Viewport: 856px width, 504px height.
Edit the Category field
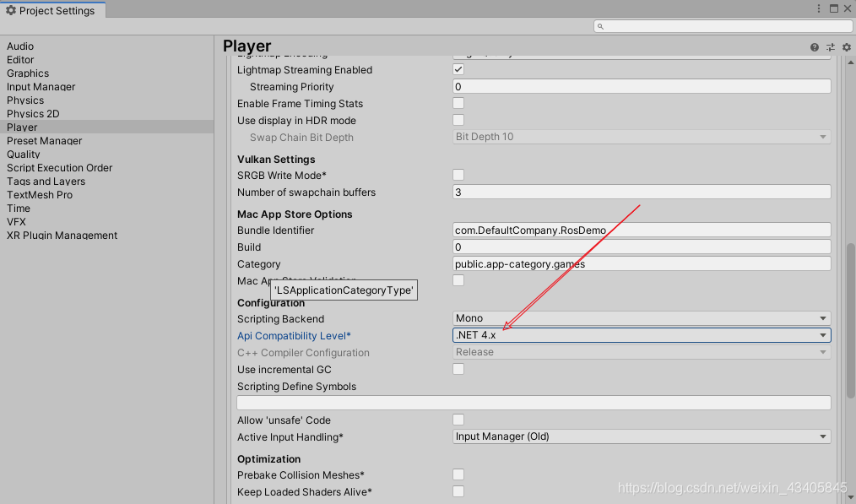pyautogui.click(x=642, y=263)
